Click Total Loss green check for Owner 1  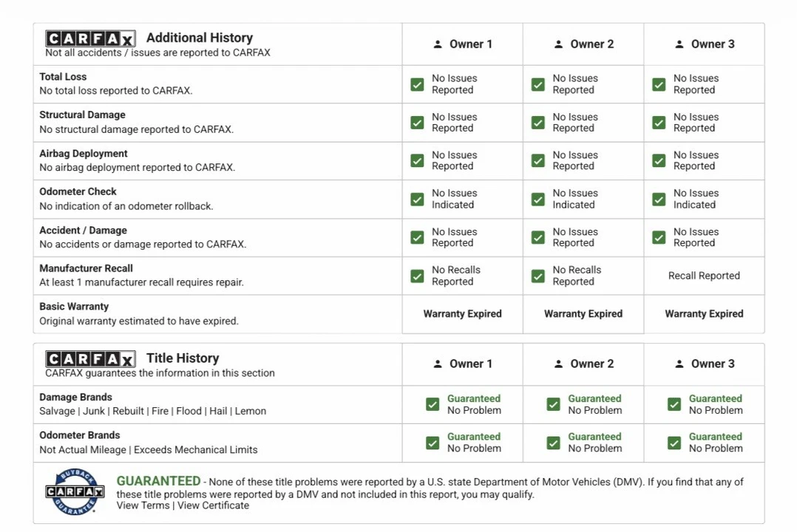click(x=417, y=84)
